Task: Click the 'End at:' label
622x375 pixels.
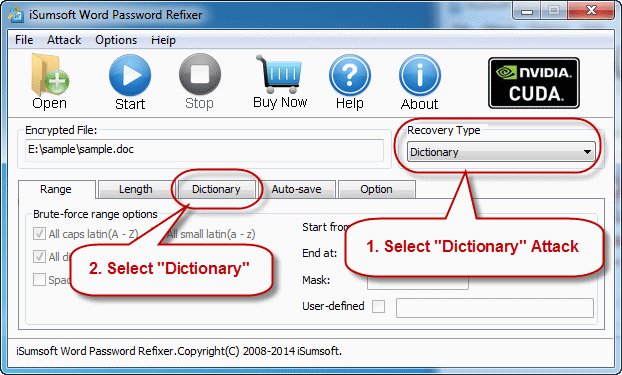Action: pyautogui.click(x=319, y=253)
